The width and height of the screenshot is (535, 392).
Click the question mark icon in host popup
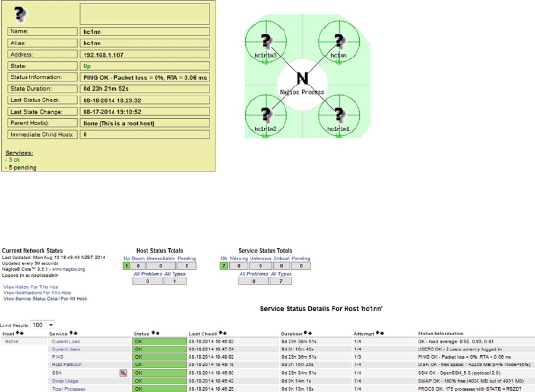20,14
